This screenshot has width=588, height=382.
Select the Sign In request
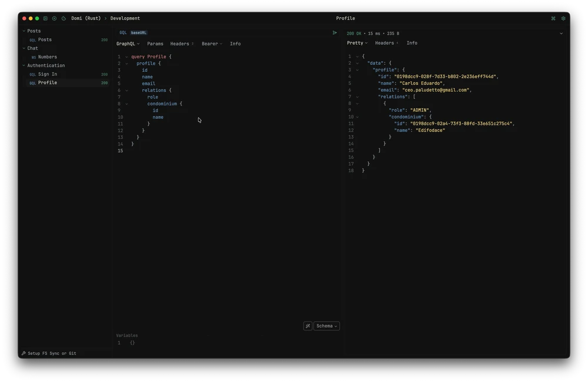click(68, 74)
